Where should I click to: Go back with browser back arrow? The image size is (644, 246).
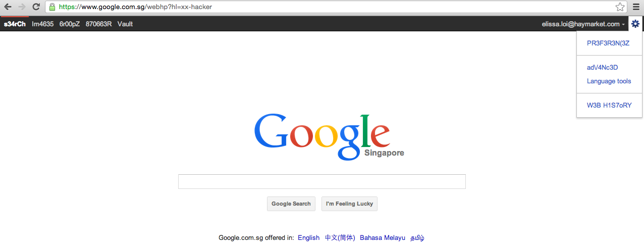pos(8,7)
